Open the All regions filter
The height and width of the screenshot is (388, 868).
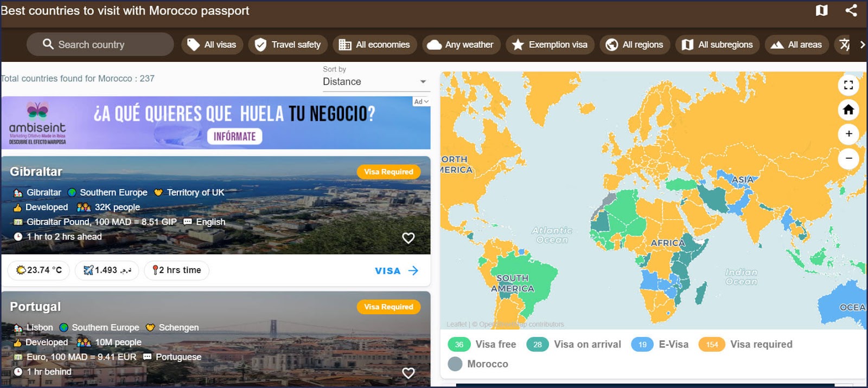[x=635, y=44]
